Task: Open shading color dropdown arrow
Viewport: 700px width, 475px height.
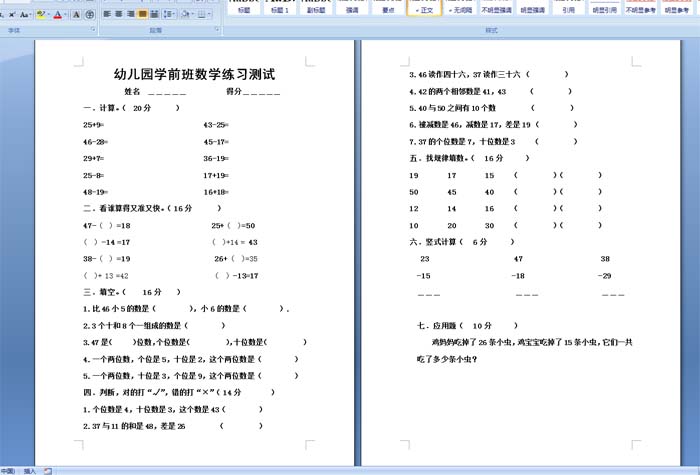Action: pos(192,14)
